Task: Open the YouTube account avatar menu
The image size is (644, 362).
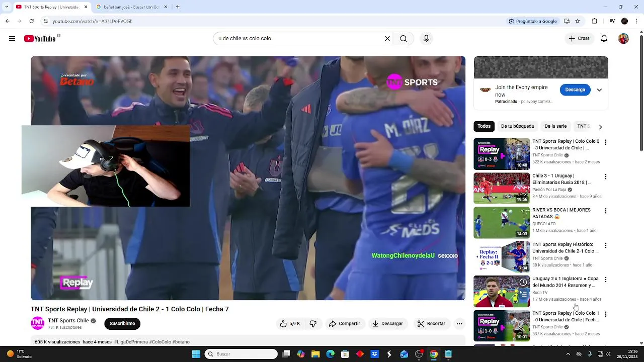Action: [x=623, y=39]
